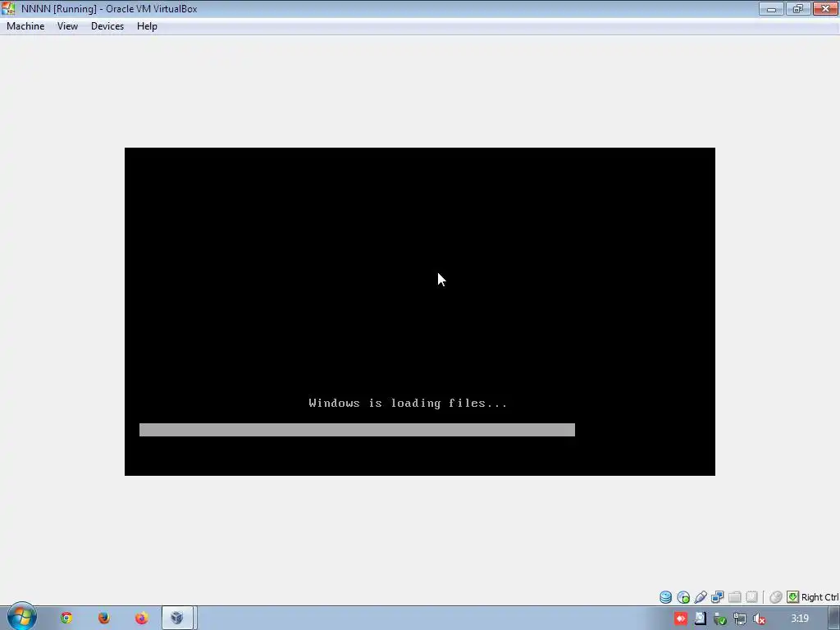
Task: Click the Safely Remove Hardware tray icon
Action: [x=720, y=619]
